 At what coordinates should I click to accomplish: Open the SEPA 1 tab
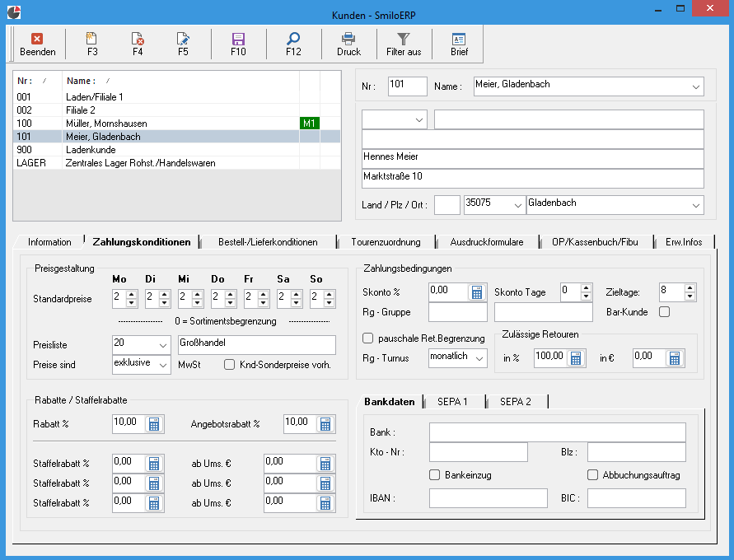[453, 401]
